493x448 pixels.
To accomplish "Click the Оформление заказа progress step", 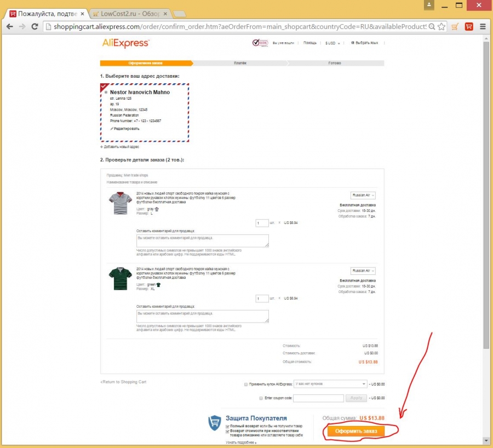I will (x=146, y=63).
